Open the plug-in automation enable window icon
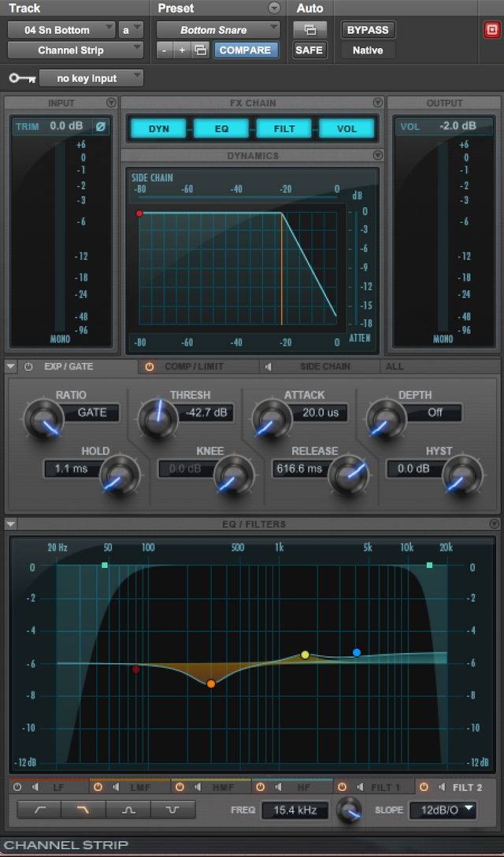 click(x=310, y=30)
